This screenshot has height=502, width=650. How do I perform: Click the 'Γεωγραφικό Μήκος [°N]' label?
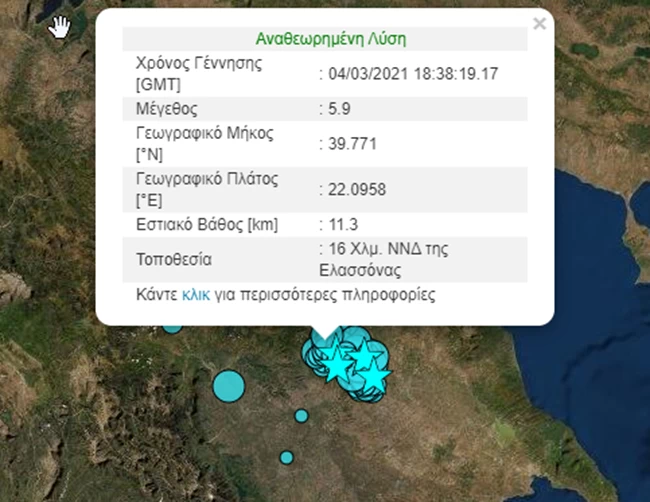(205, 144)
